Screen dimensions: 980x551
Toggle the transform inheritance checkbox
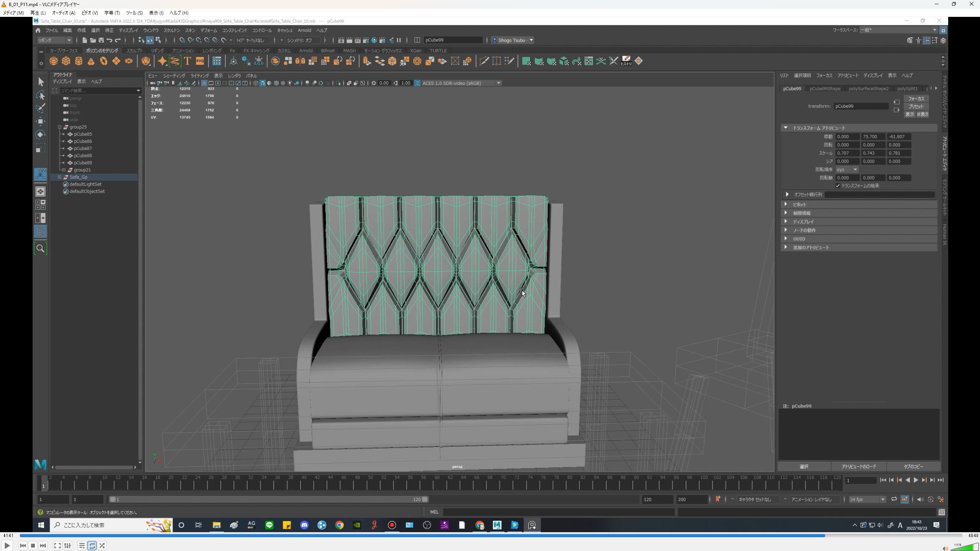[x=838, y=186]
